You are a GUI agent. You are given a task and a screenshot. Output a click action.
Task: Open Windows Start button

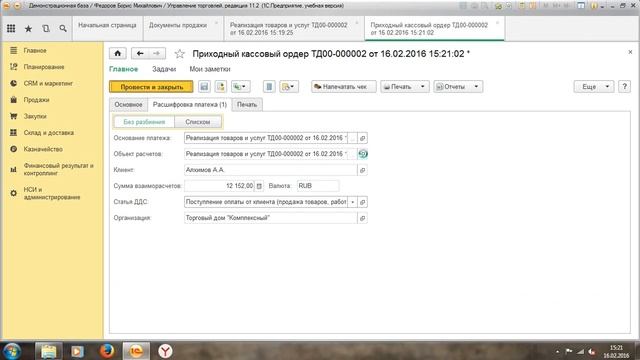click(x=12, y=351)
